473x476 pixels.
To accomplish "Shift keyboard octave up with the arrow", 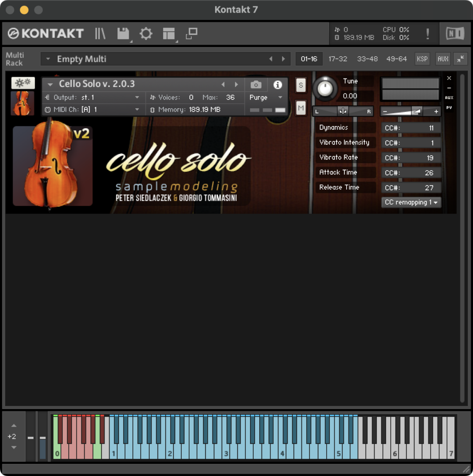I will (13, 426).
